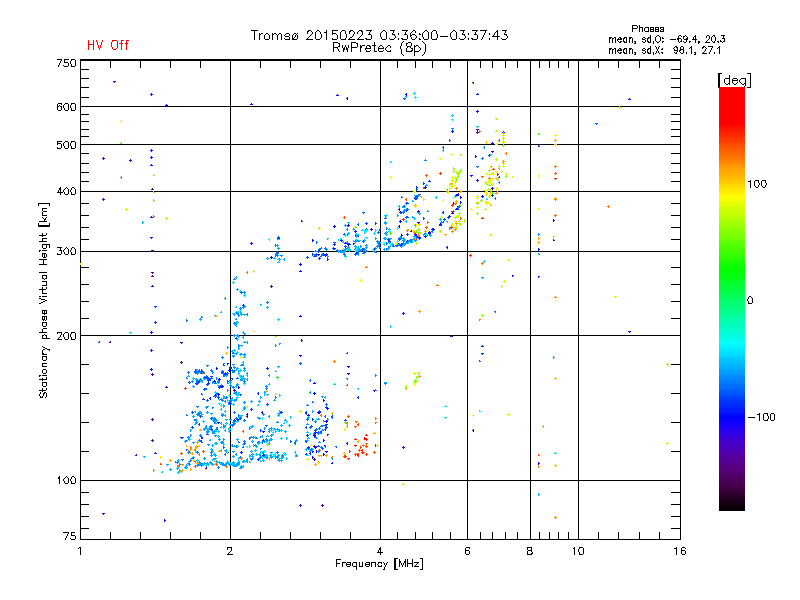
Task: Click the red 'HV Off' label
Action: [108, 45]
